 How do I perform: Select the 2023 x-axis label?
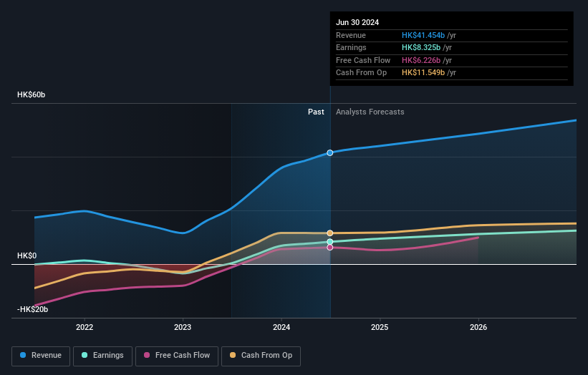tap(183, 327)
